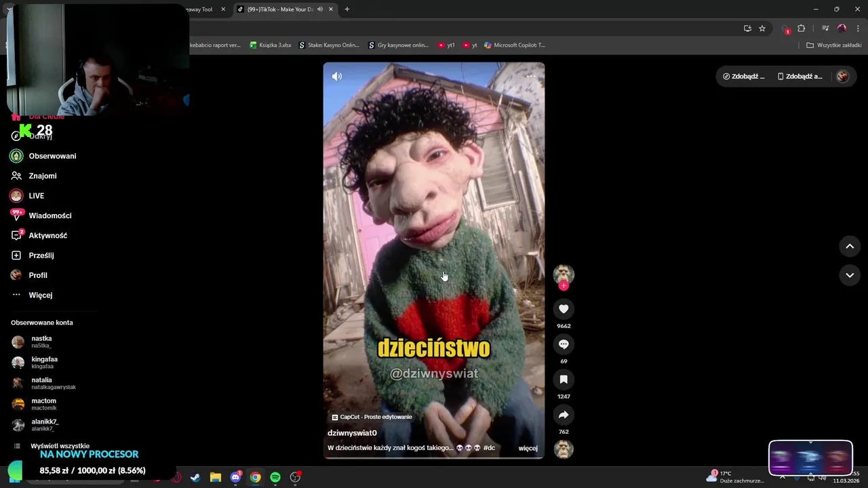Open the comments with speech bubble icon
The width and height of the screenshot is (868, 488).
[x=564, y=344]
